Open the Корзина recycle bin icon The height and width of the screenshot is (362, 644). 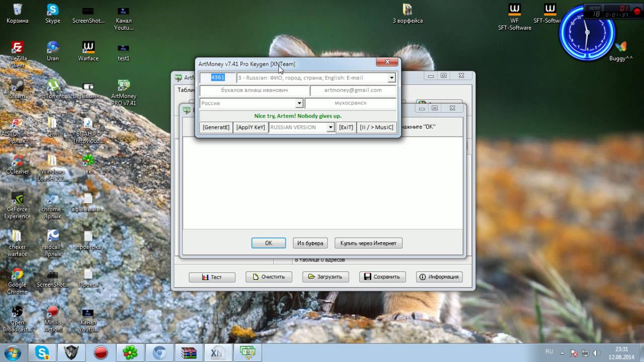[18, 13]
